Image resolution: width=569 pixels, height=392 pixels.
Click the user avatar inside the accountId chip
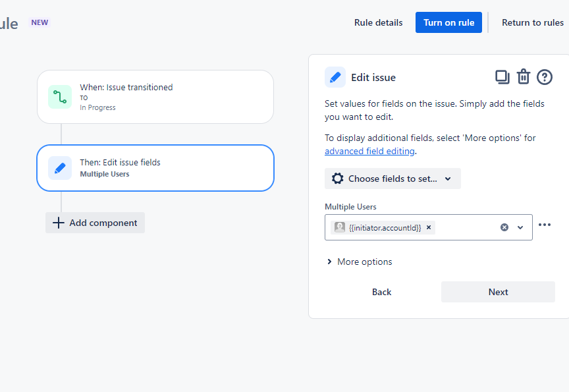[339, 227]
